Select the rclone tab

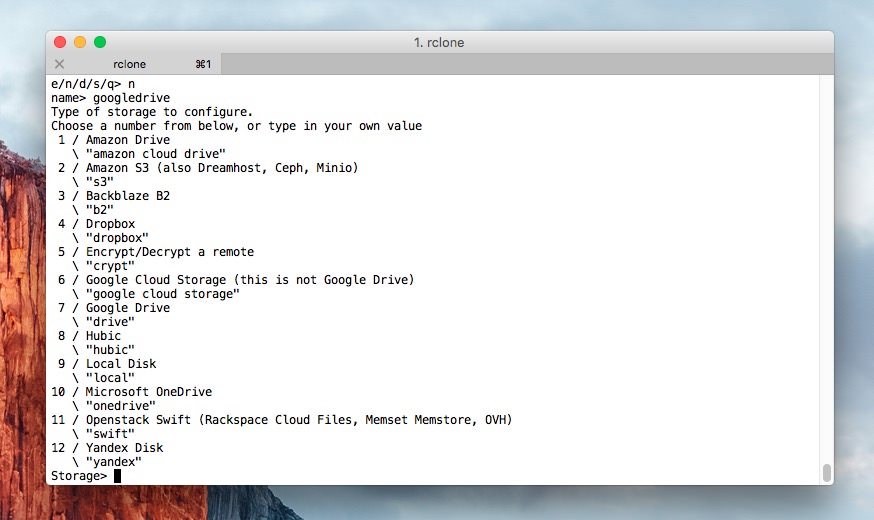(130, 64)
